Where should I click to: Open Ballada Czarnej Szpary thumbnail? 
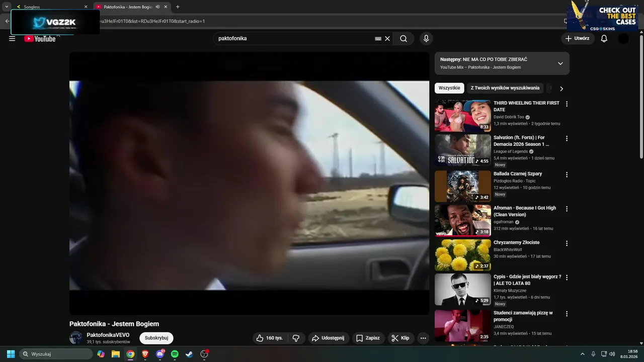click(462, 186)
